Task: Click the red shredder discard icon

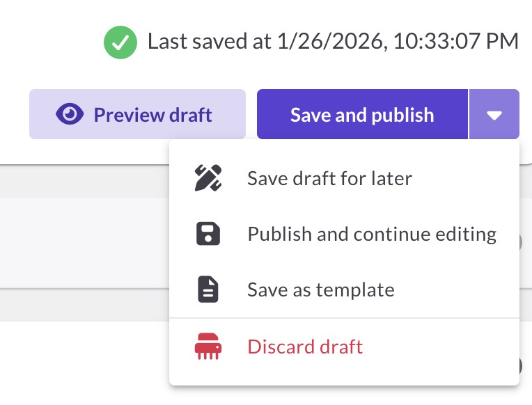Action: pos(208,347)
